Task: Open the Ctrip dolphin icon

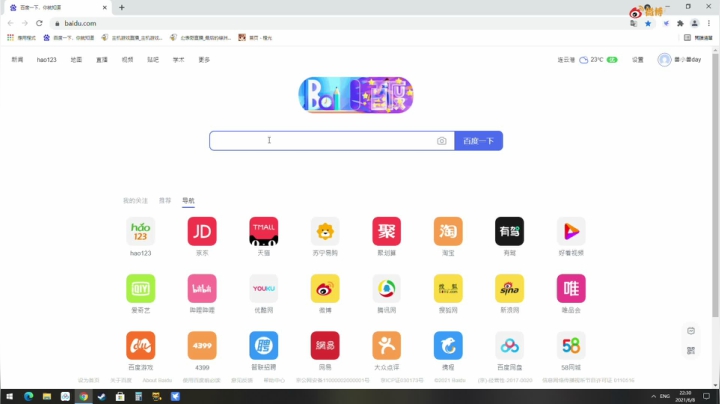Action: [x=448, y=345]
